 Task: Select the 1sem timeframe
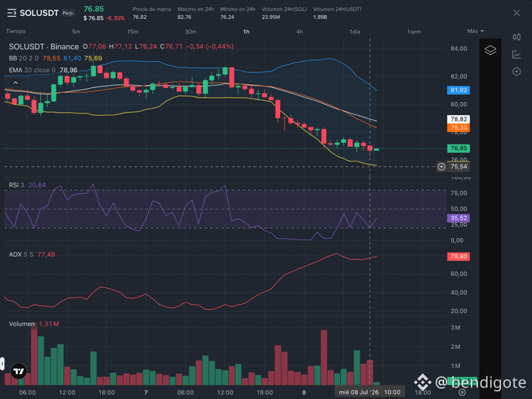pos(414,31)
